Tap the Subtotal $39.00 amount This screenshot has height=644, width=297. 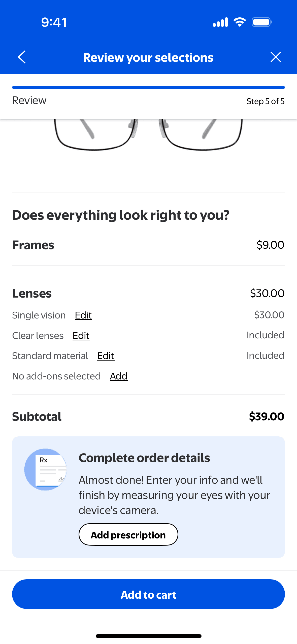(267, 416)
